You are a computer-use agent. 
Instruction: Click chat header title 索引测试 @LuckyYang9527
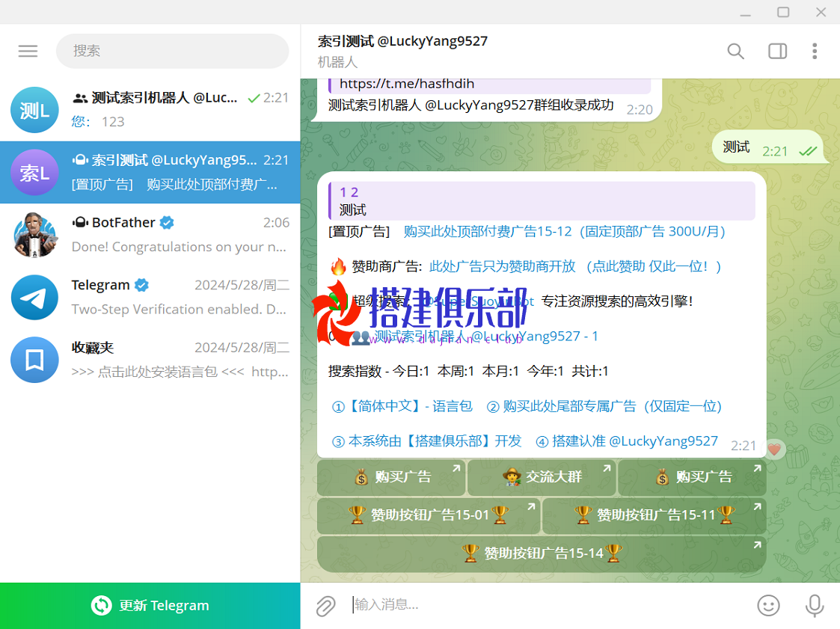click(x=403, y=41)
